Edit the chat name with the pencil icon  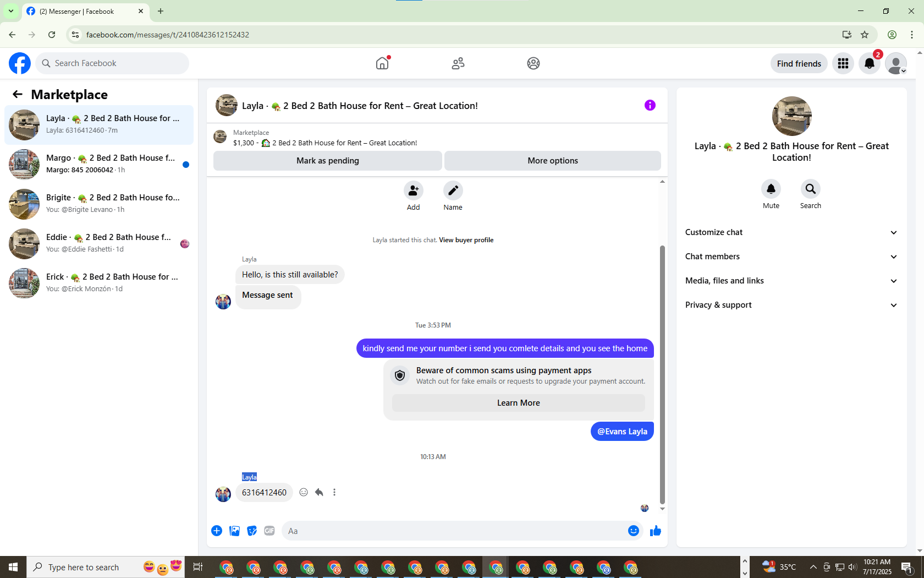(453, 190)
